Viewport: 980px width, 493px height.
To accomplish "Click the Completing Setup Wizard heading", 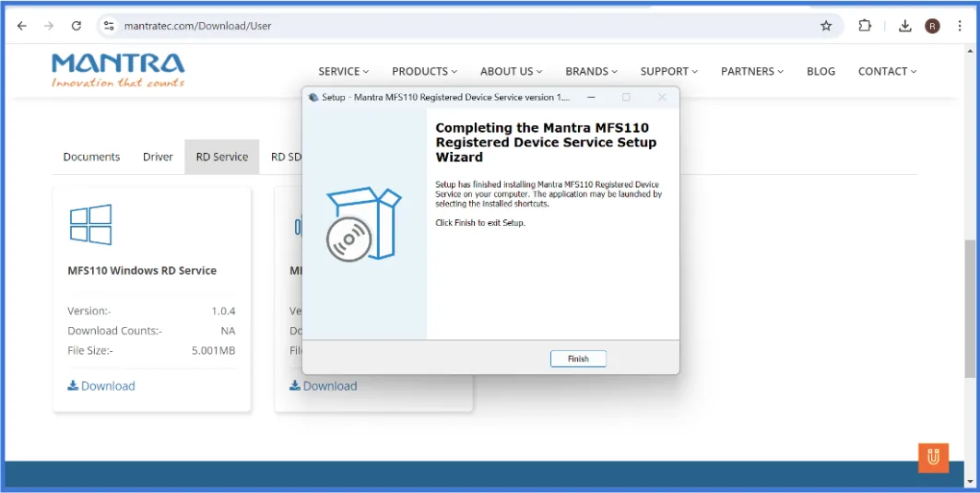I will tap(547, 143).
